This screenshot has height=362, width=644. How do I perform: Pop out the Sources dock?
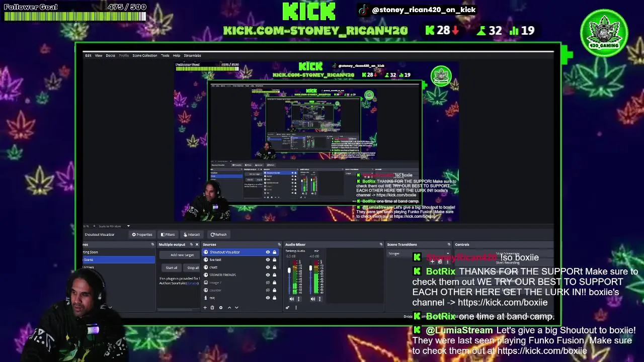tap(279, 244)
